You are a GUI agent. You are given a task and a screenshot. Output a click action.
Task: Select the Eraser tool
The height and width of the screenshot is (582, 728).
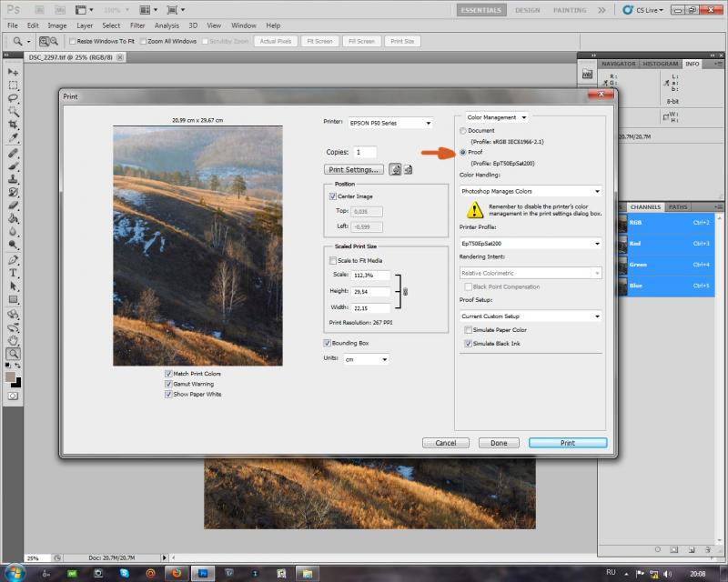(x=13, y=206)
